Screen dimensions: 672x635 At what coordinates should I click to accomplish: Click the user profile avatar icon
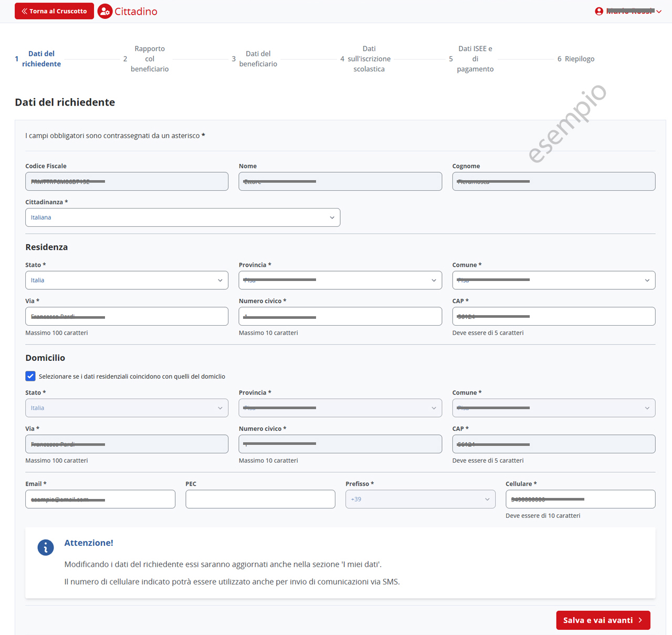[599, 11]
